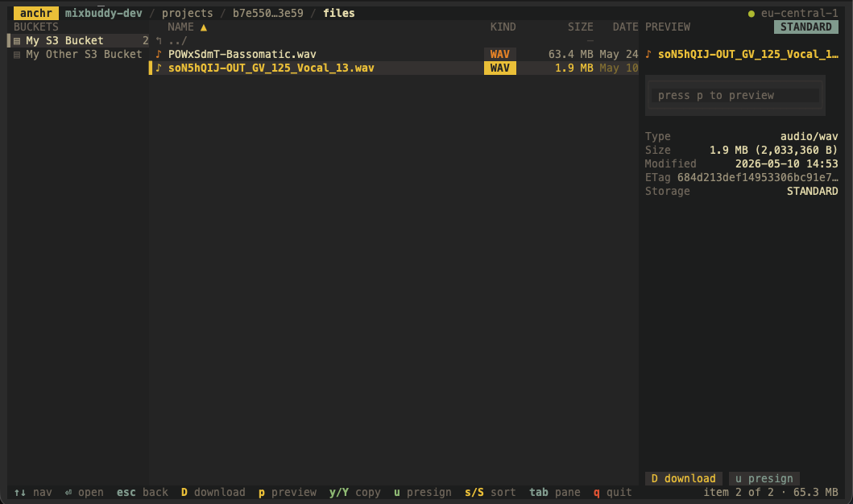This screenshot has width=853, height=504.
Task: Click the q quit footer hint
Action: pyautogui.click(x=612, y=493)
